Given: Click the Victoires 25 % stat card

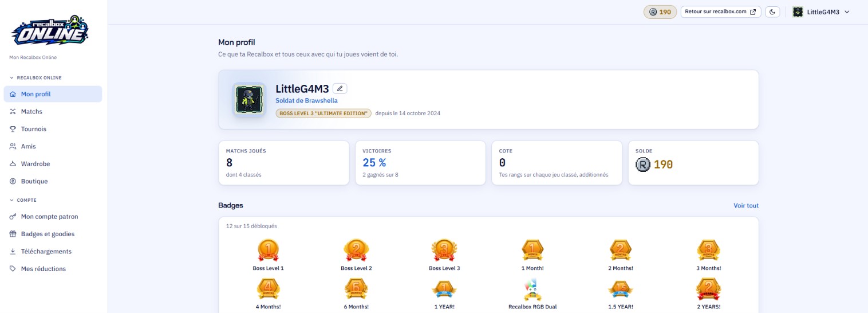Looking at the screenshot, I should coord(420,163).
